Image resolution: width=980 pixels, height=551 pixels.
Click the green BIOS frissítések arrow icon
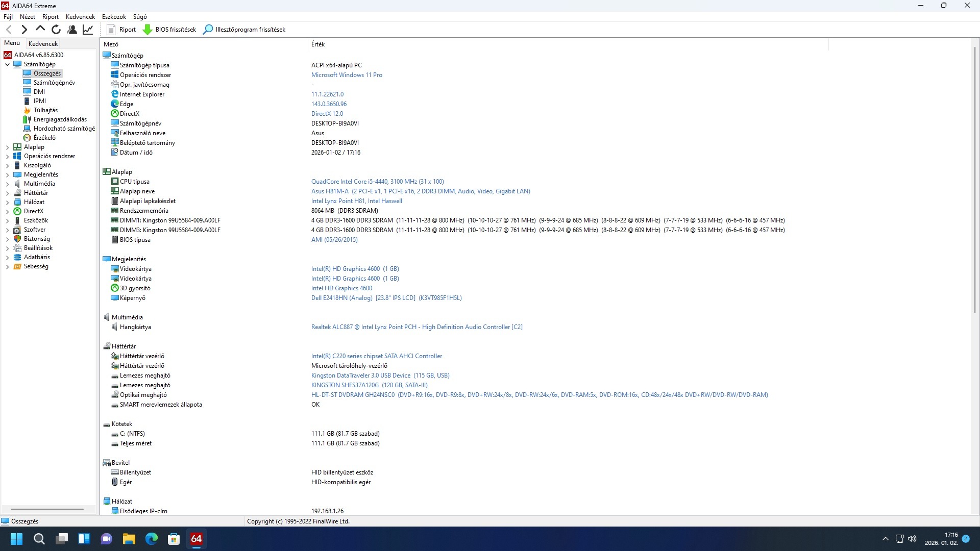coord(148,30)
